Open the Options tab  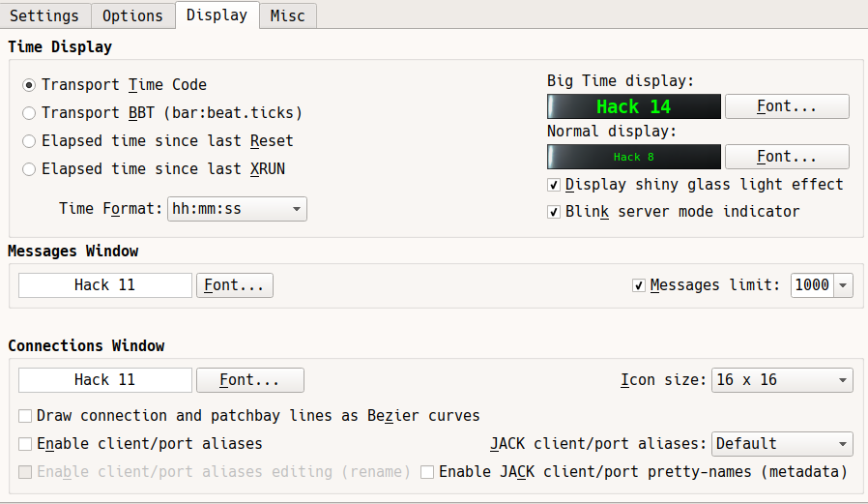[x=132, y=15]
